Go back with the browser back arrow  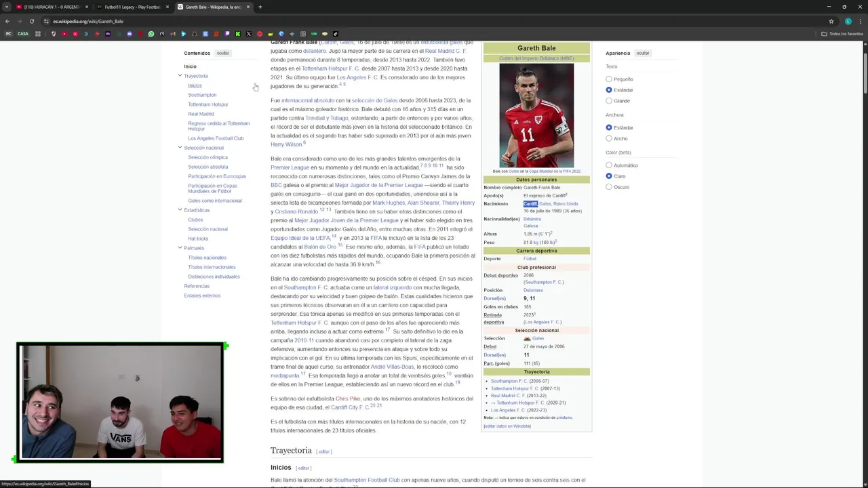(7, 21)
